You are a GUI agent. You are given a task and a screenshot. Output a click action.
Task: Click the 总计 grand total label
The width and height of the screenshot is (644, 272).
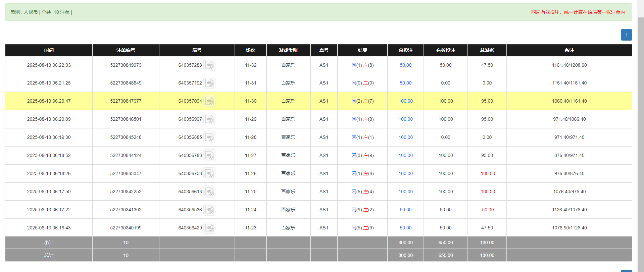click(49, 255)
